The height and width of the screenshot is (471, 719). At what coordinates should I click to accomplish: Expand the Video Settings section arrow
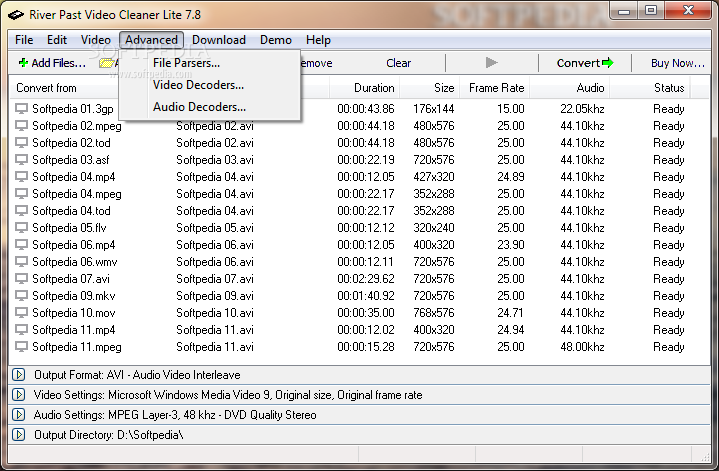[18, 394]
